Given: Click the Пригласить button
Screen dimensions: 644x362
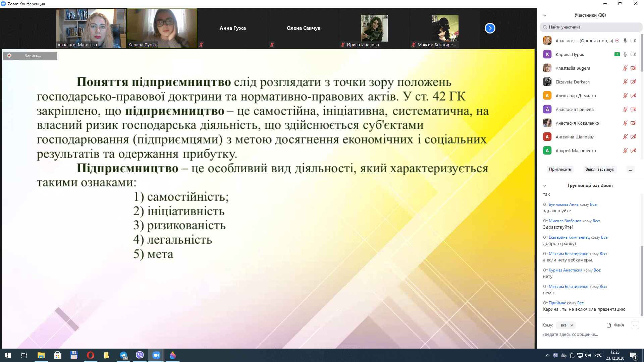Looking at the screenshot, I should point(560,169).
